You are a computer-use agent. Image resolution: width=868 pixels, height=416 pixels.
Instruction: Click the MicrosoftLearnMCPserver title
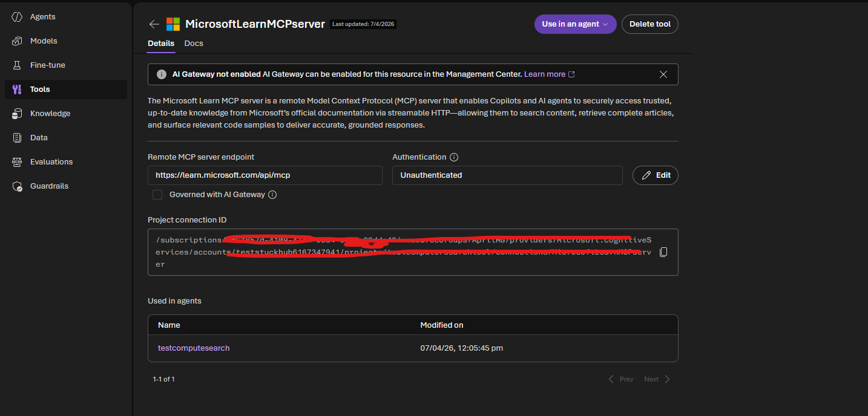point(255,24)
